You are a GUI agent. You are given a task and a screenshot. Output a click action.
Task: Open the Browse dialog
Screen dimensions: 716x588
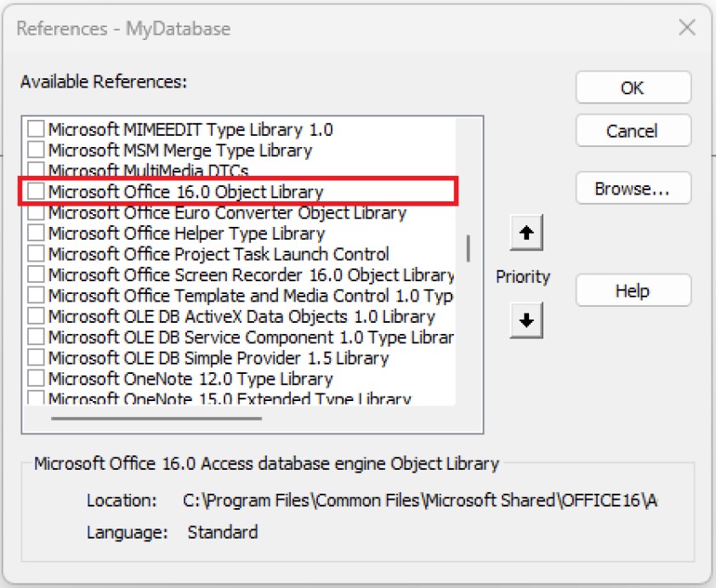(633, 189)
